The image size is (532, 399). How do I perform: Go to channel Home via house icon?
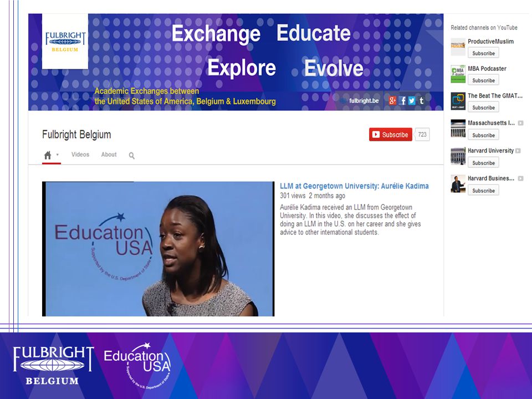point(48,155)
